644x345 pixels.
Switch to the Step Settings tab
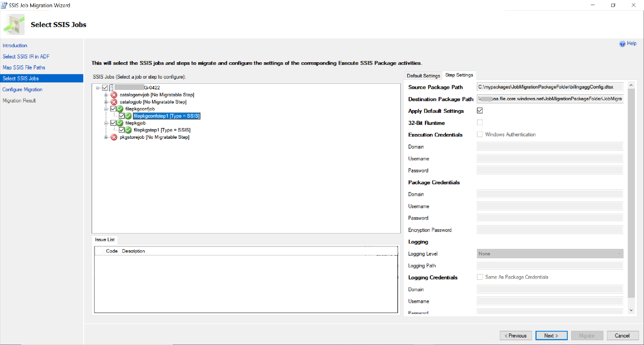pos(459,75)
